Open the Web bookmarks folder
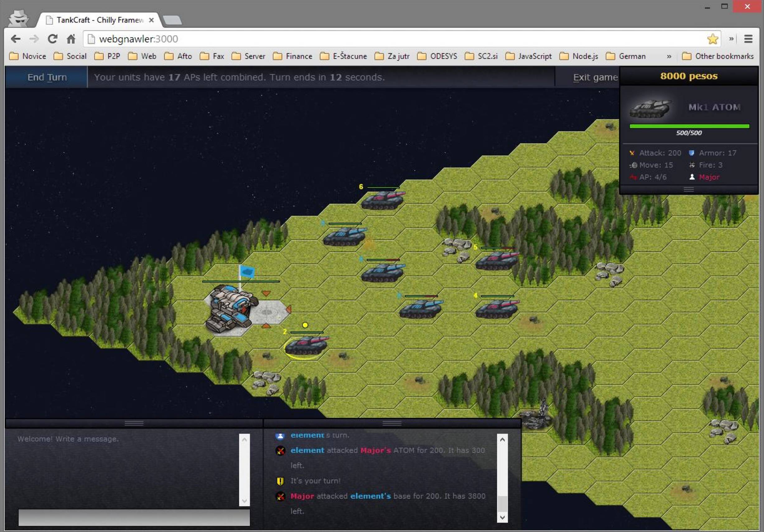The height and width of the screenshot is (532, 764). 142,56
